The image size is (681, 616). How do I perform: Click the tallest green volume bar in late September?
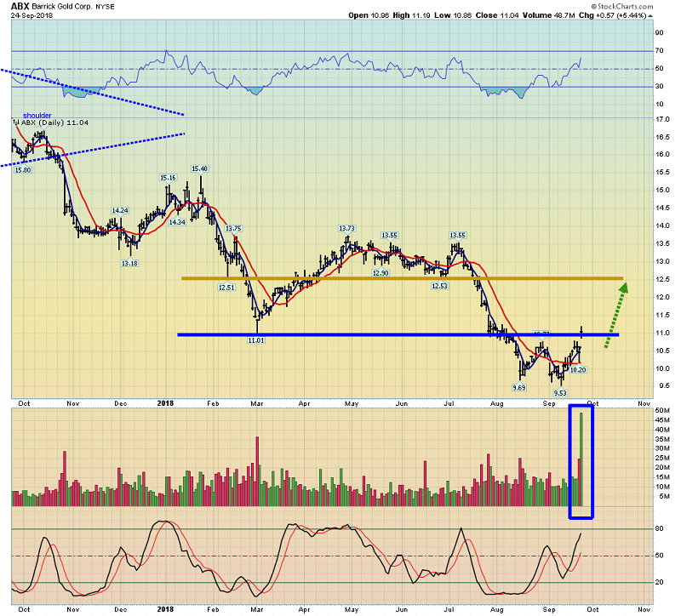coord(581,459)
